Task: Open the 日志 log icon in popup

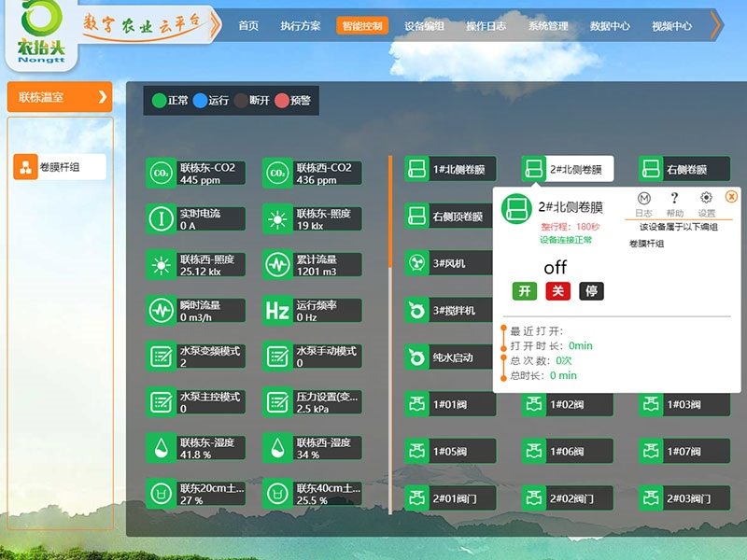Action: (643, 198)
